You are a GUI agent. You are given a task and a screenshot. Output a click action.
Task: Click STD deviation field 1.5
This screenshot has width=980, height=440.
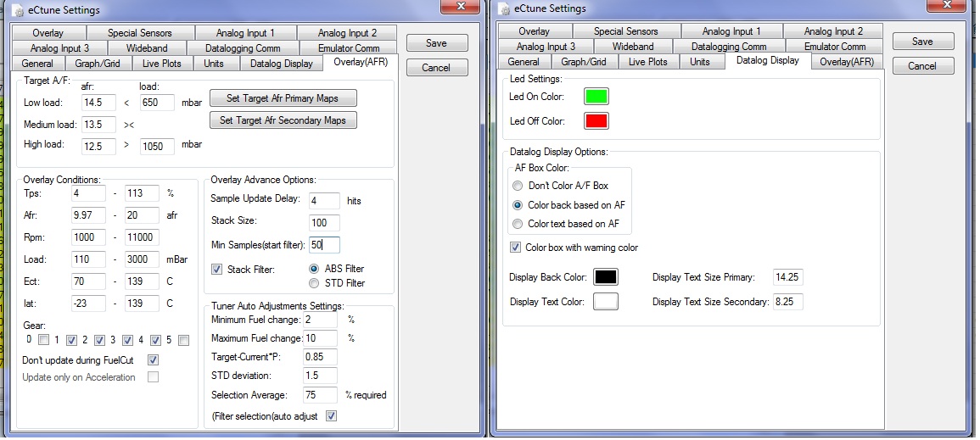(x=320, y=376)
